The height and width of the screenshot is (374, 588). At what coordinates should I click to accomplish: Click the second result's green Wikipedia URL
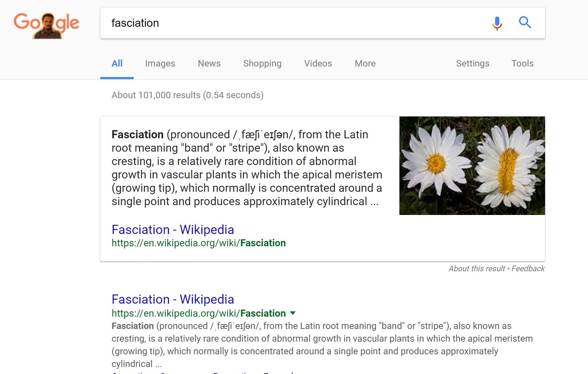(x=198, y=313)
